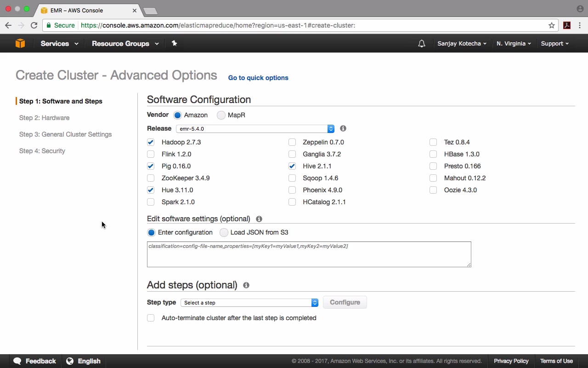The image size is (588, 368).
Task: Open the N. Virginia region menu
Action: pos(514,44)
